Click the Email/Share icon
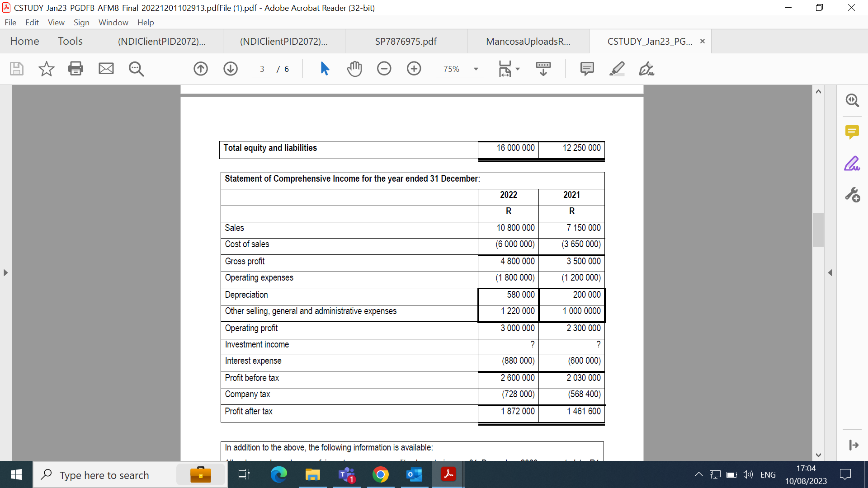This screenshot has height=488, width=868. [x=105, y=68]
